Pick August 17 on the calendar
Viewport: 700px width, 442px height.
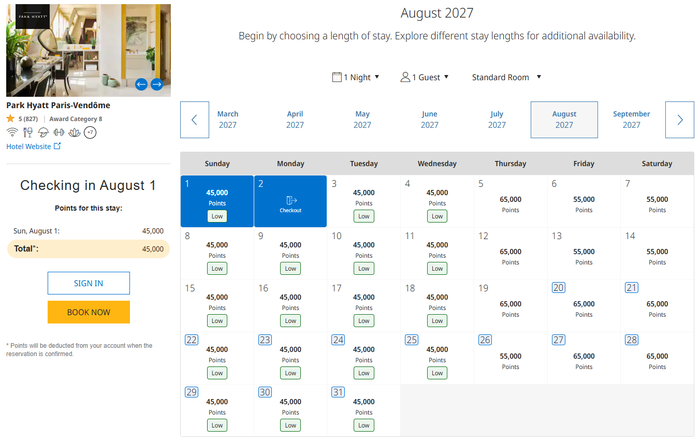pyautogui.click(x=364, y=306)
